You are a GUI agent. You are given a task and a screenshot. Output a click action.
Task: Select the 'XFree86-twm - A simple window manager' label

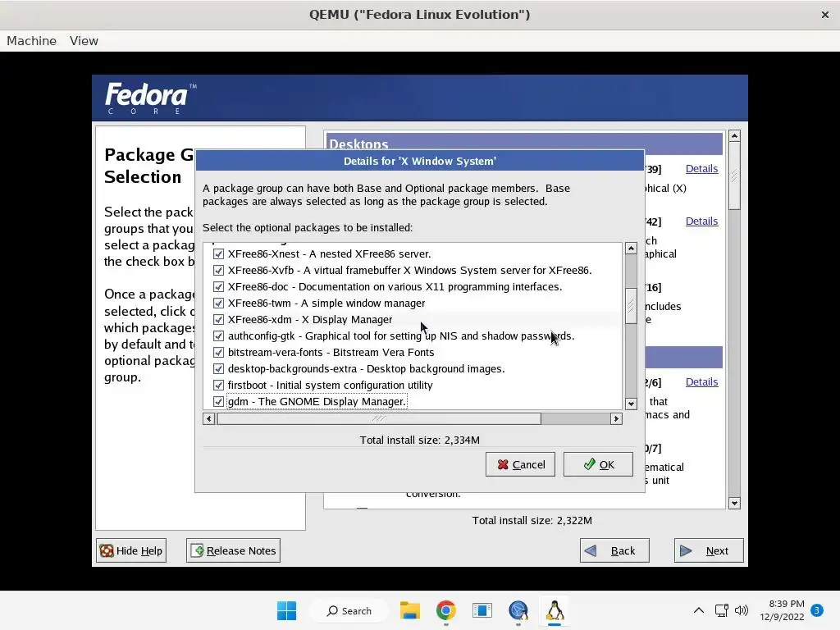326,304
